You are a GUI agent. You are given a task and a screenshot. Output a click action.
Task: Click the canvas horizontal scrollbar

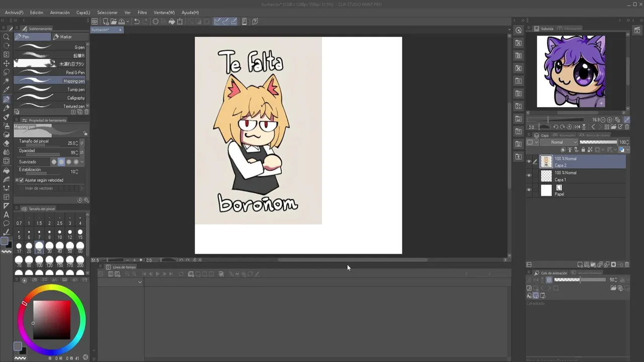352,260
